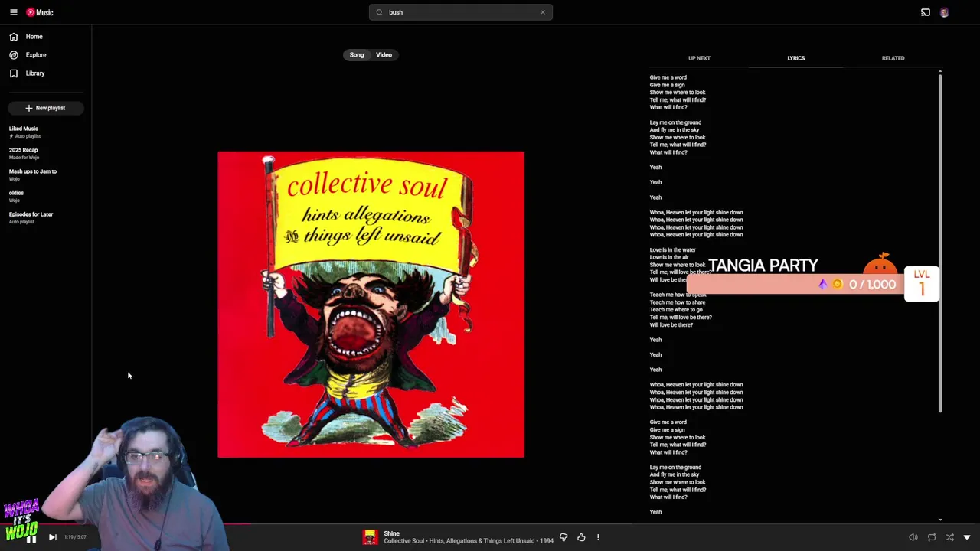Open the cast to device icon
The height and width of the screenshot is (551, 980).
point(926,12)
